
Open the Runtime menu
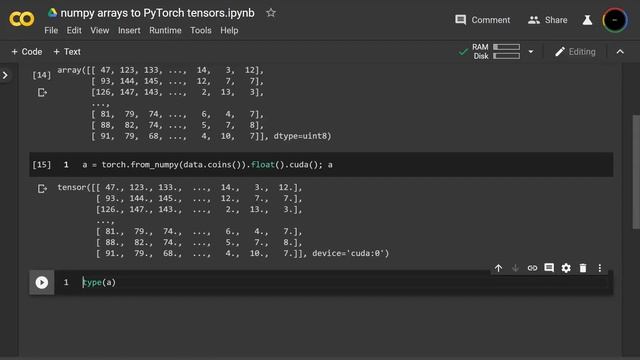pos(165,31)
